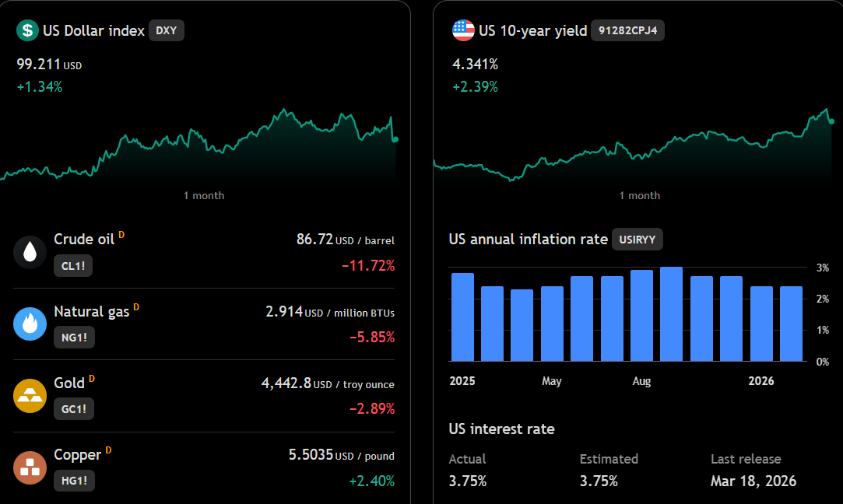Screen dimensions: 843x504
Task: Open the DXY ticker badge
Action: [166, 30]
